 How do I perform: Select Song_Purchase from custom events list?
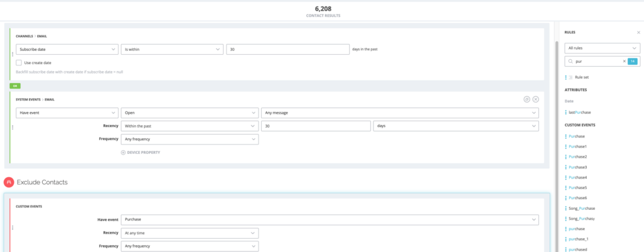coord(581,208)
